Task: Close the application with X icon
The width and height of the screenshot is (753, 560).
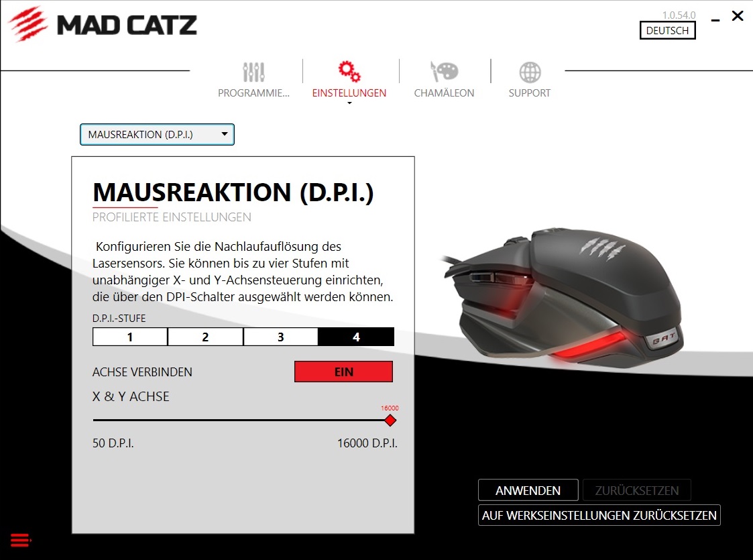Action: click(x=738, y=16)
